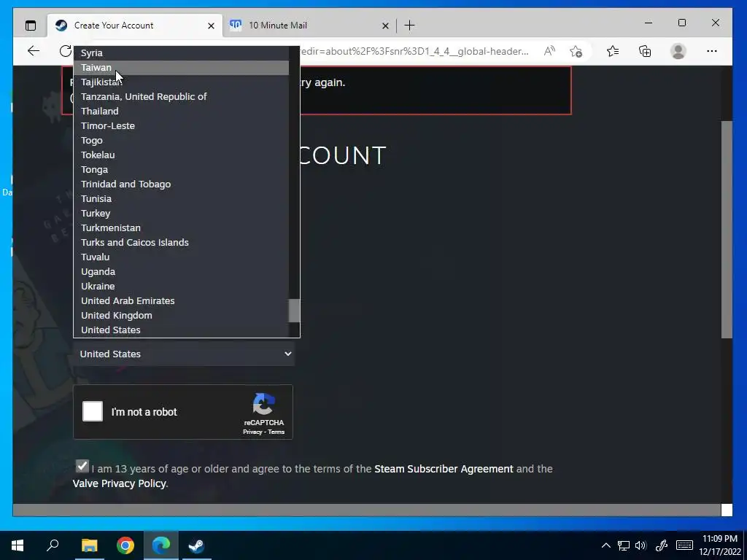
Task: Open the Steam Subscriber Agreement link
Action: [x=444, y=469]
